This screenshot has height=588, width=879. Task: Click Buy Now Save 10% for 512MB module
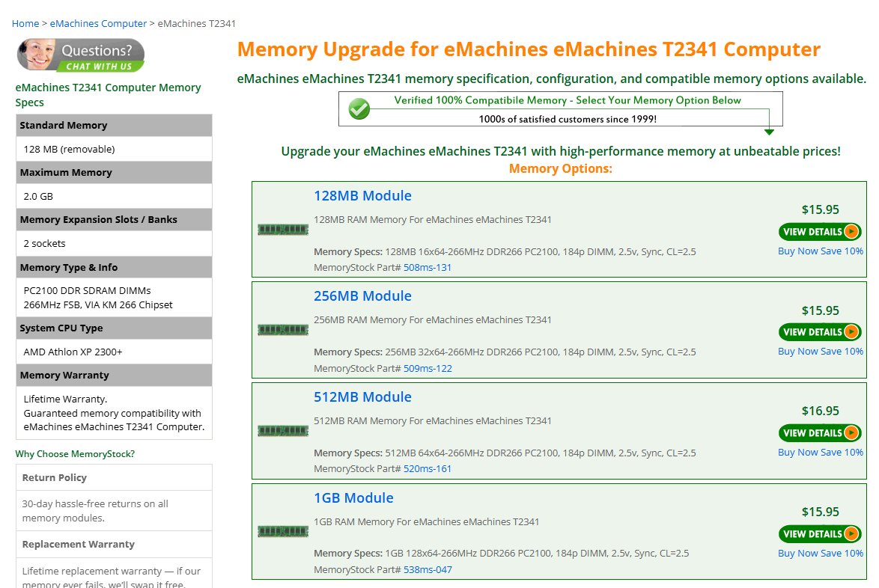(820, 452)
